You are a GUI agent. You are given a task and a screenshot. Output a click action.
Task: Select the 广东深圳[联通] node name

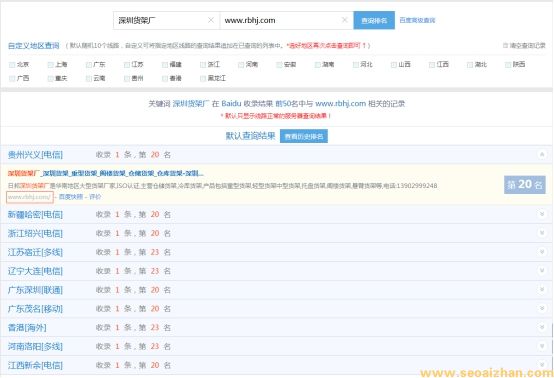tap(35, 290)
